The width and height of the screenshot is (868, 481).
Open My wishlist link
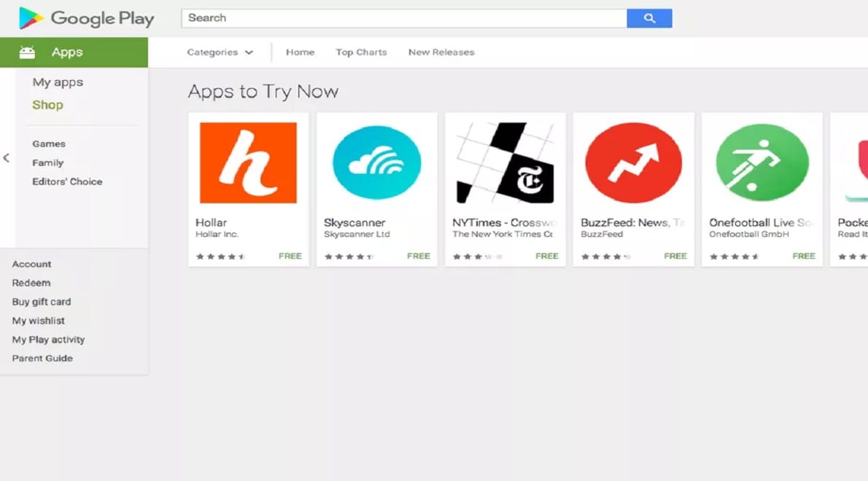pos(38,321)
